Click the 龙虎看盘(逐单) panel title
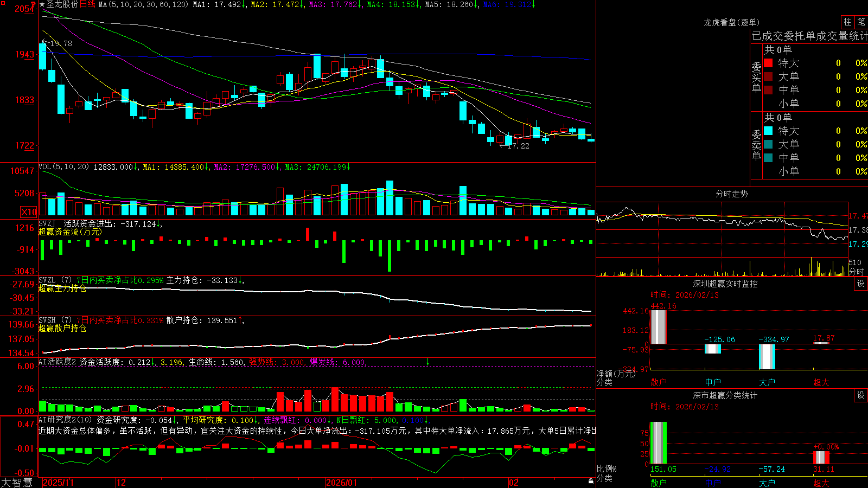 coord(731,22)
